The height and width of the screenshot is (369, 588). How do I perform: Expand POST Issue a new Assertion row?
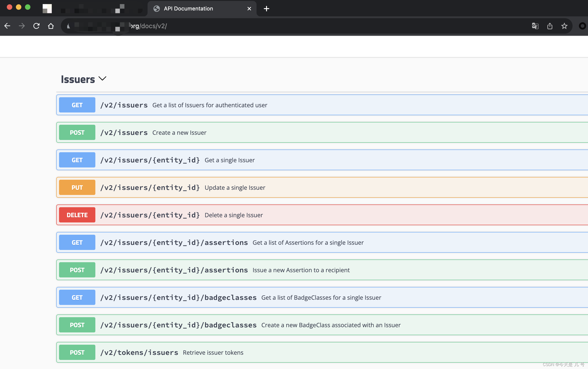322,270
